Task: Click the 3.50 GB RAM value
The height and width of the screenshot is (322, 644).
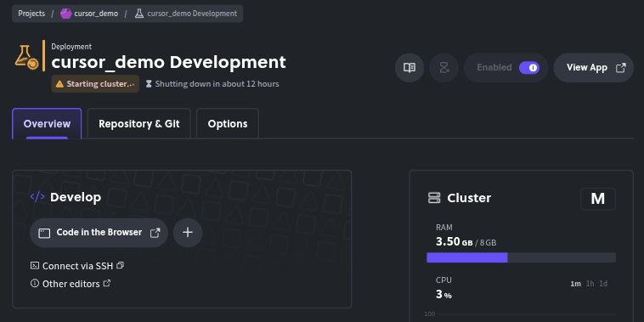Action: (x=455, y=242)
